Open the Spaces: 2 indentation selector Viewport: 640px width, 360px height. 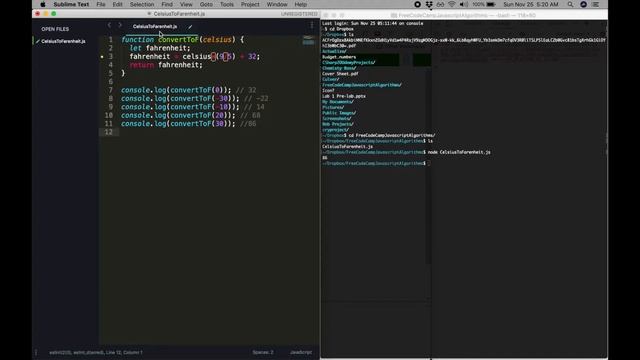(263, 352)
